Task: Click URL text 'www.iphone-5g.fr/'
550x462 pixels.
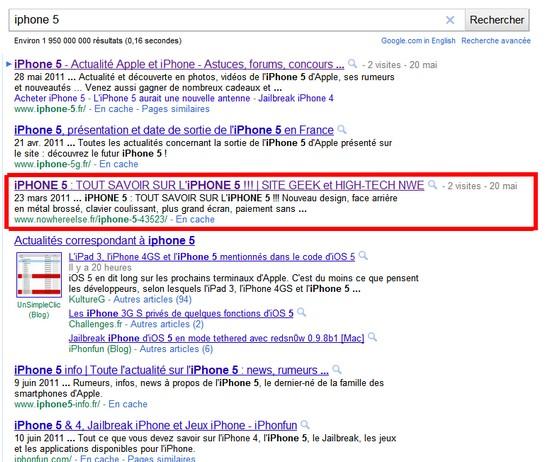Action: [53, 164]
